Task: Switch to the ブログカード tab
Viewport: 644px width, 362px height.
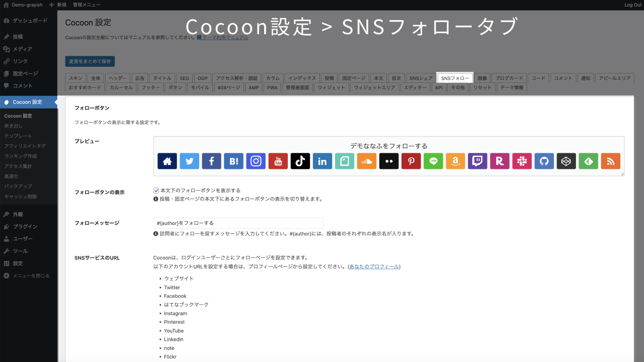Action: 509,78
